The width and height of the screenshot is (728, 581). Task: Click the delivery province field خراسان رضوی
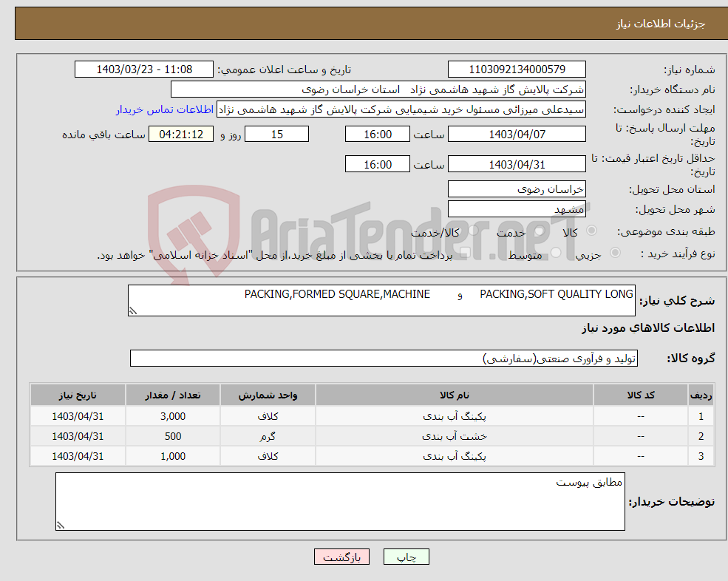[517, 189]
